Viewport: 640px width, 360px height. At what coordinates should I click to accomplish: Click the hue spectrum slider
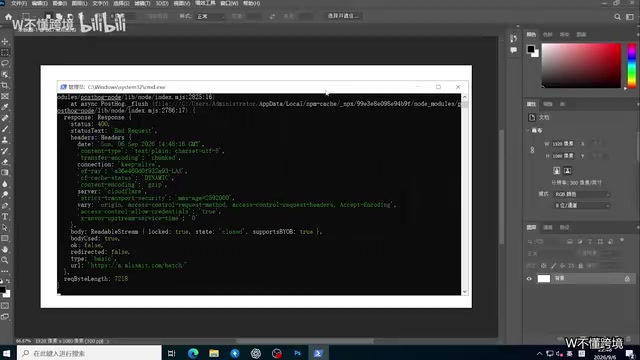click(x=631, y=65)
